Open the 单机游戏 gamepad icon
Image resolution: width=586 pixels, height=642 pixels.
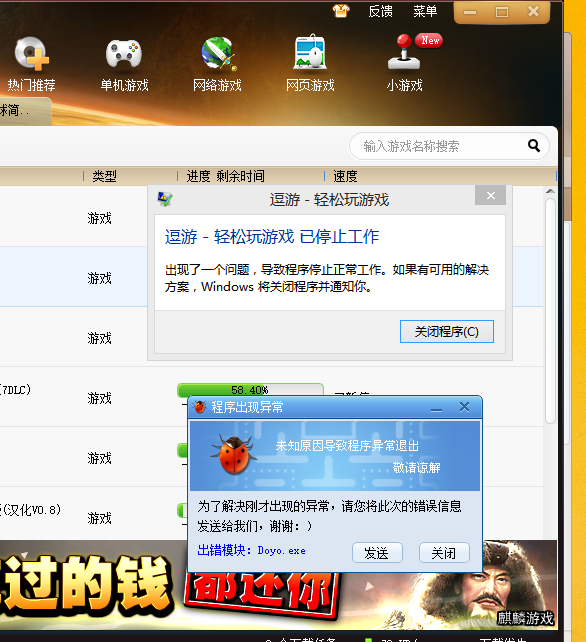coord(124,53)
